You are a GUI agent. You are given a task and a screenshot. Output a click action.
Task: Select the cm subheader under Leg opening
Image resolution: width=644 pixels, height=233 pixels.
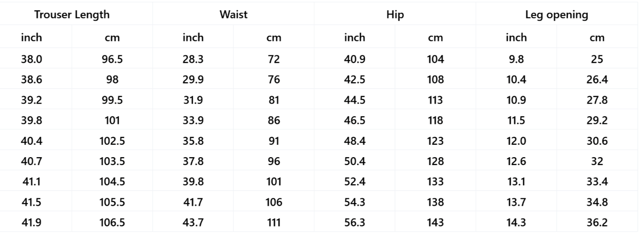pos(597,38)
